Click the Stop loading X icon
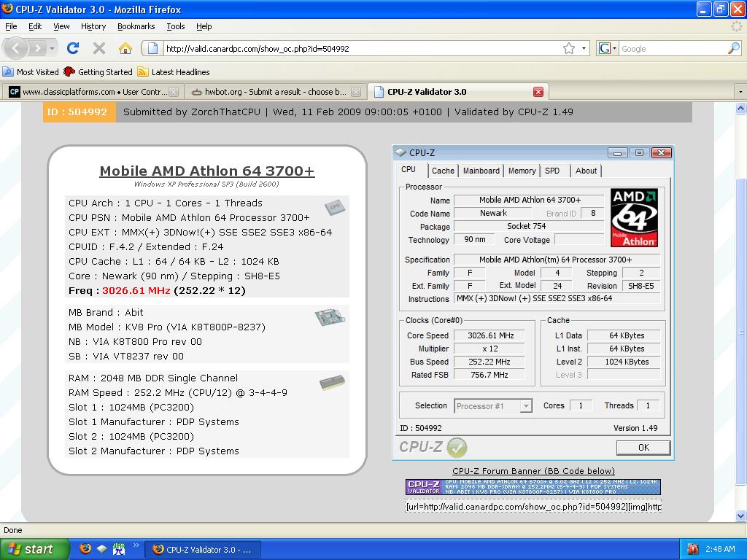Screen dimensions: 747x560 [99, 48]
